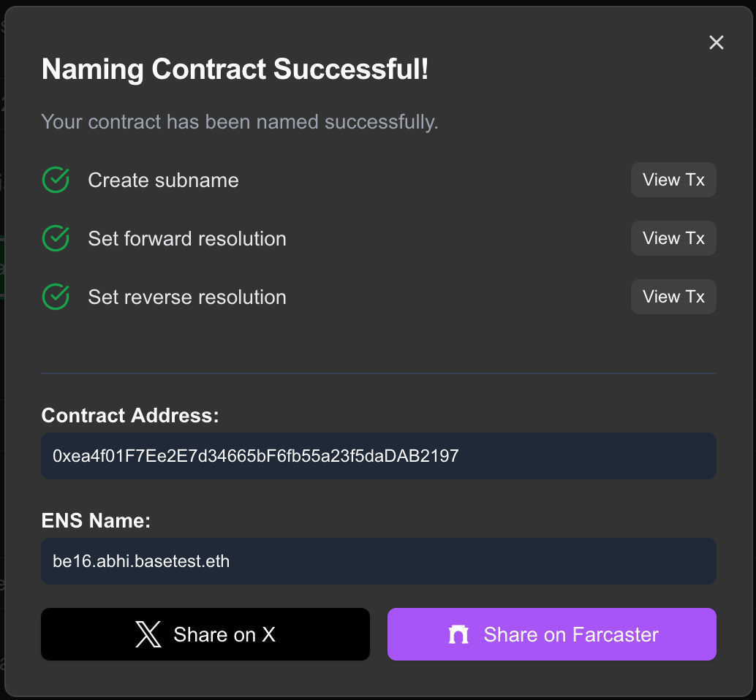Image resolution: width=756 pixels, height=700 pixels.
Task: Click the green checkmark beside Set reverse resolution
Action: coord(55,297)
